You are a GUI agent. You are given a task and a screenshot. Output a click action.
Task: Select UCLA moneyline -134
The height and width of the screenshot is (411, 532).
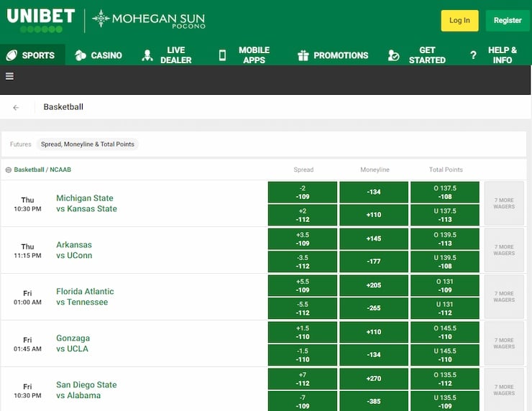374,355
